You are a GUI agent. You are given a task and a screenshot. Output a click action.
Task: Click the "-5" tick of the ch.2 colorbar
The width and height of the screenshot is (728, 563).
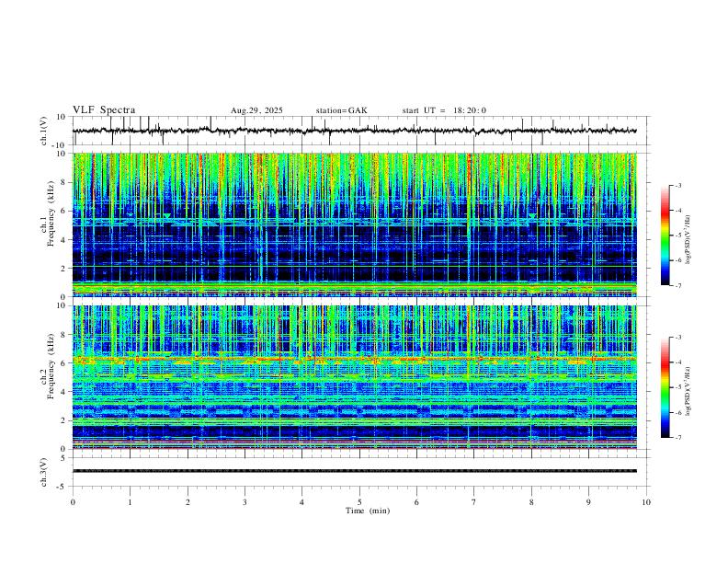[677, 387]
